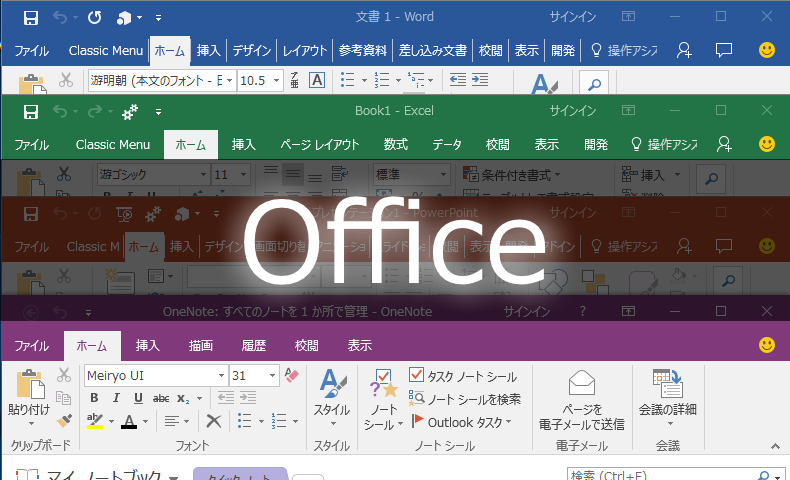Click Find Tags (ノート シールを検索) in OneNote
The image size is (790, 480).
pos(465,399)
